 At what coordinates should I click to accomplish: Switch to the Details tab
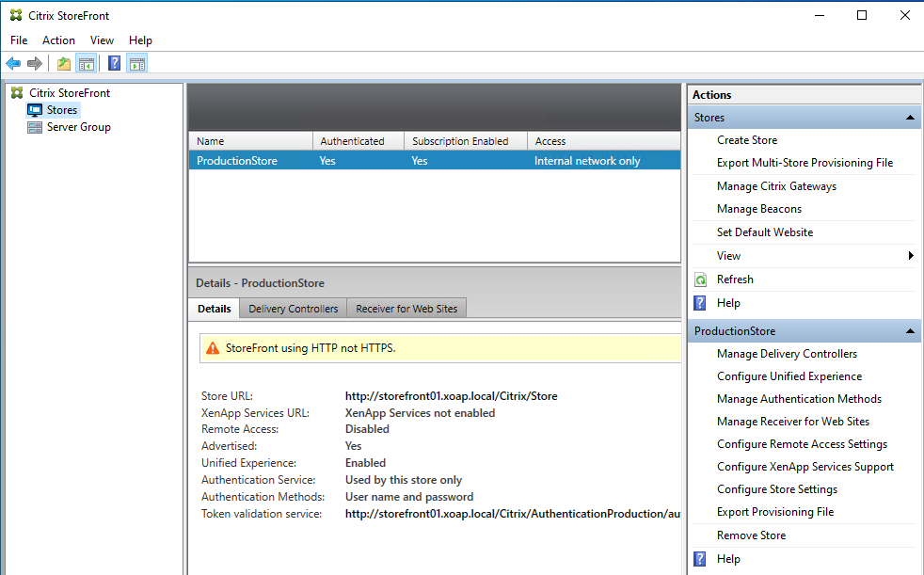point(214,308)
